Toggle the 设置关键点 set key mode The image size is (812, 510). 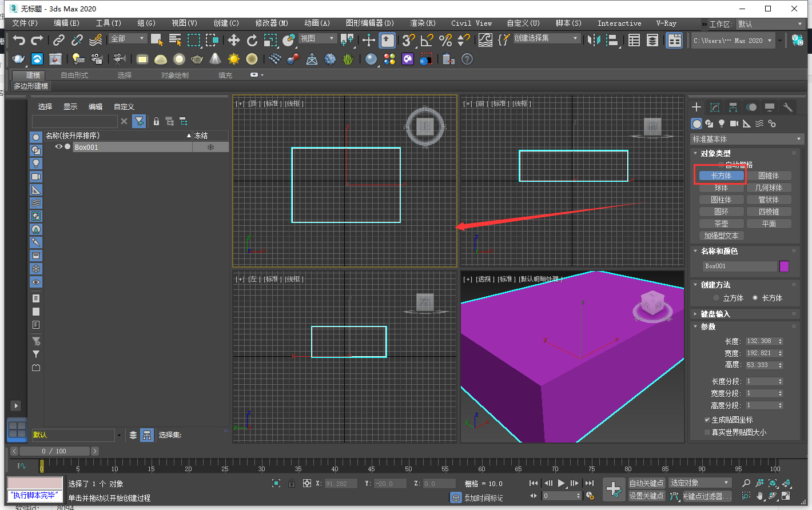click(x=647, y=496)
